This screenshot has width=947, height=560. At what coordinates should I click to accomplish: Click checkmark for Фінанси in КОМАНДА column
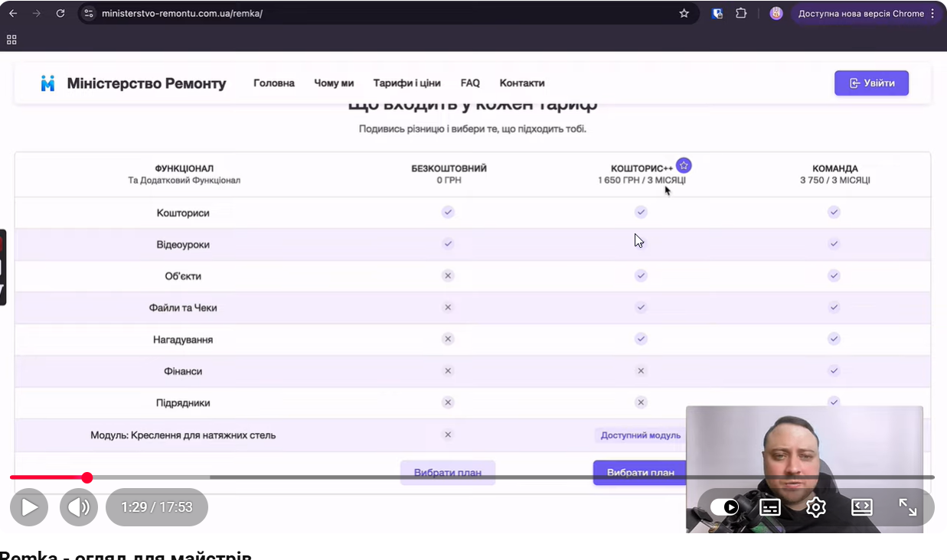pyautogui.click(x=834, y=371)
